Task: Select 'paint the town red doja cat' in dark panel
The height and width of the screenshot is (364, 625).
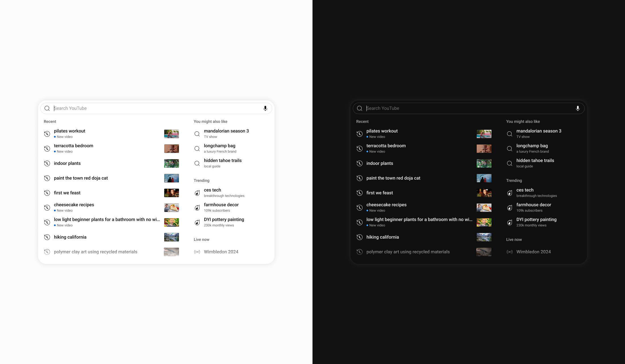Action: point(393,178)
